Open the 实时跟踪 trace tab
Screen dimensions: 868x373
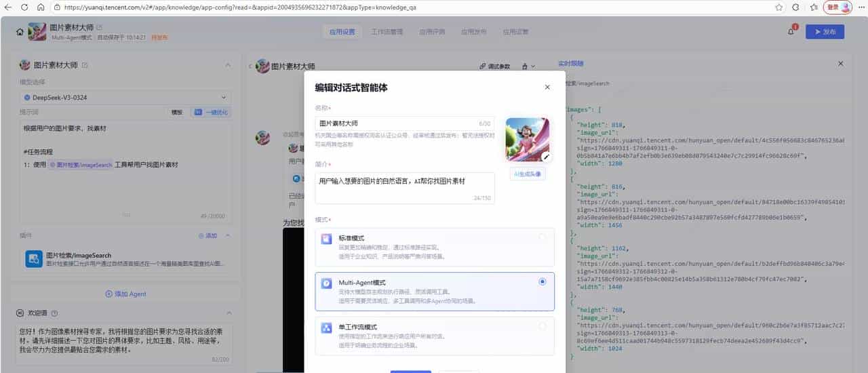[x=570, y=63]
